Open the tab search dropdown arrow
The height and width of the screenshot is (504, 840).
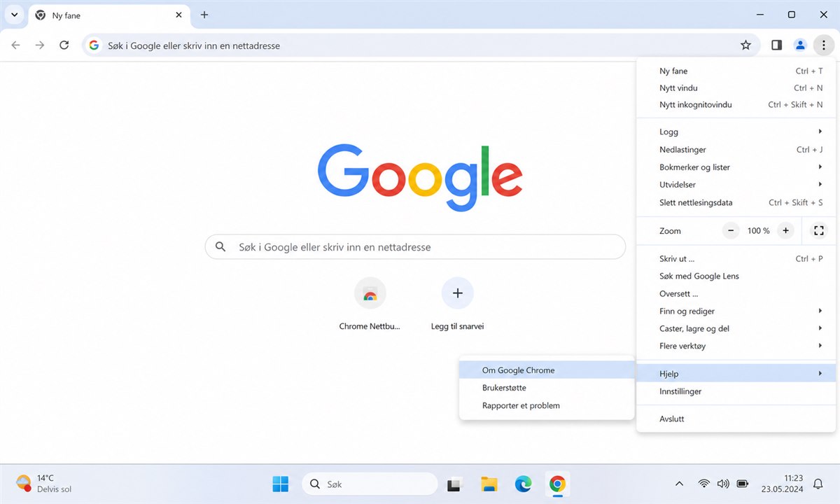pyautogui.click(x=14, y=15)
